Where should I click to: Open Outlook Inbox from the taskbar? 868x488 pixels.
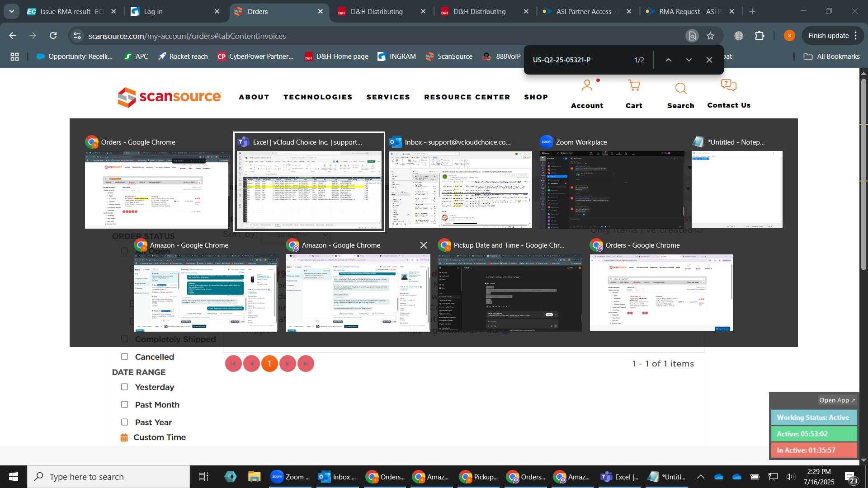[337, 477]
